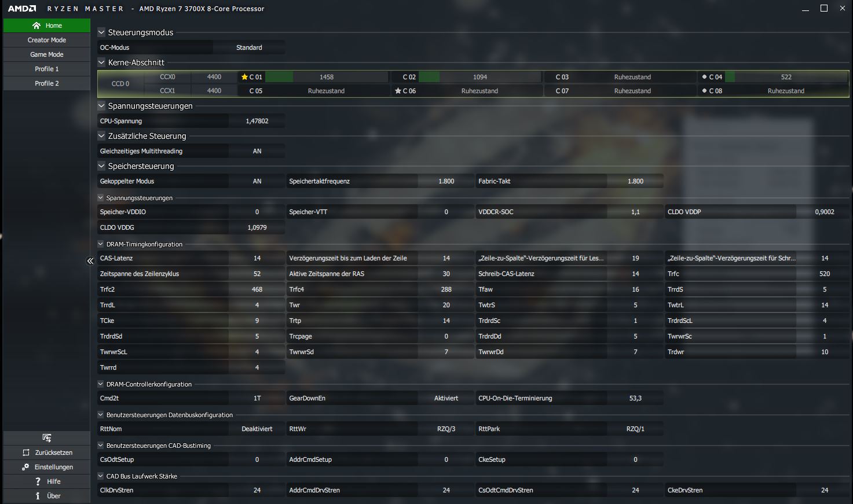
Task: Click the Trfc value 520
Action: (x=825, y=274)
